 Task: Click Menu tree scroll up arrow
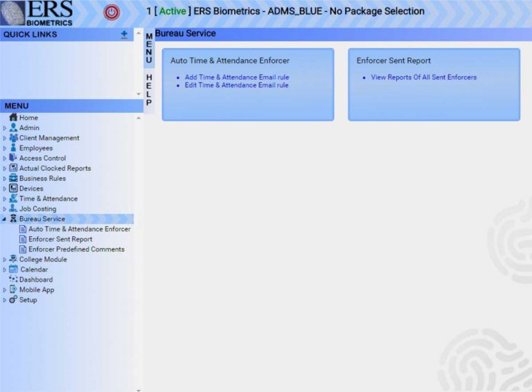pos(139,118)
